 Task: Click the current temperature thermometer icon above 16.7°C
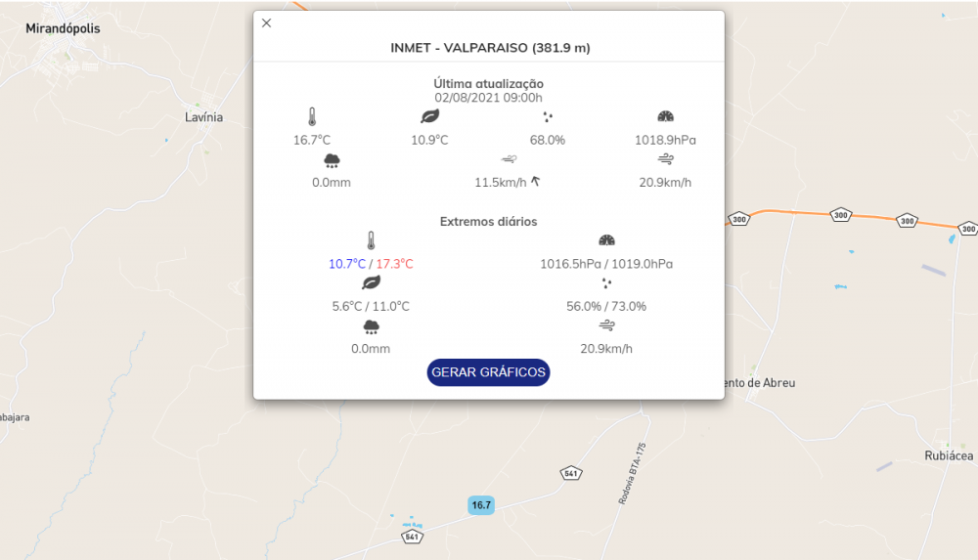[x=312, y=116]
